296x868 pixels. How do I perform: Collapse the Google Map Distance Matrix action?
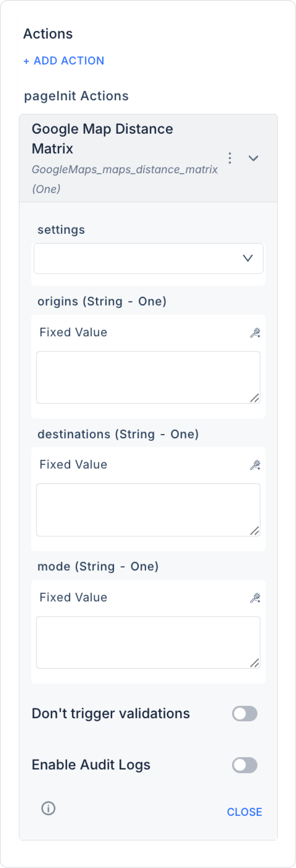tap(253, 158)
